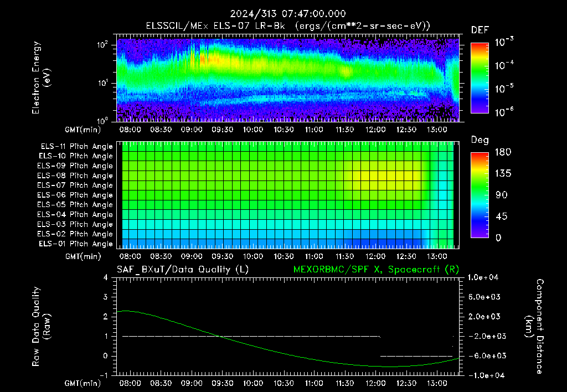Select the ELS-02 Pitch Angle row label
The image size is (567, 392).
coord(75,234)
